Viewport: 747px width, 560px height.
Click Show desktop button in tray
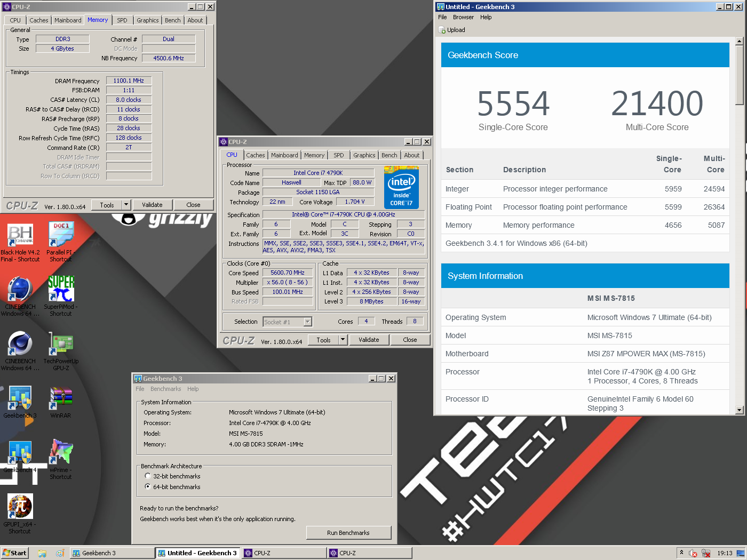point(741,553)
